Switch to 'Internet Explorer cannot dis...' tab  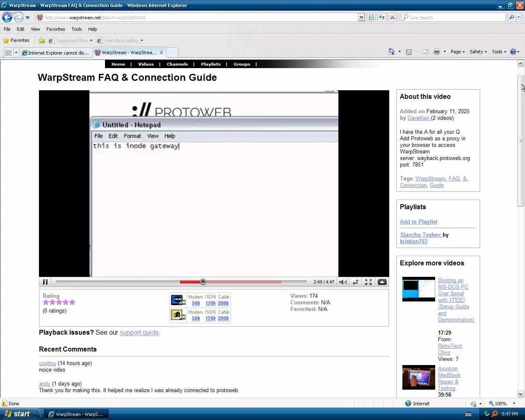[x=56, y=52]
